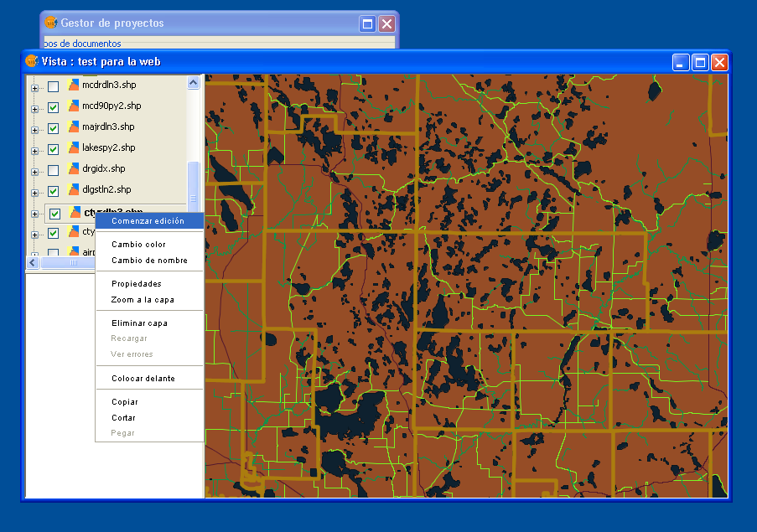
Task: Turn on the drgidx.shp layer checkbox
Action: 54,170
